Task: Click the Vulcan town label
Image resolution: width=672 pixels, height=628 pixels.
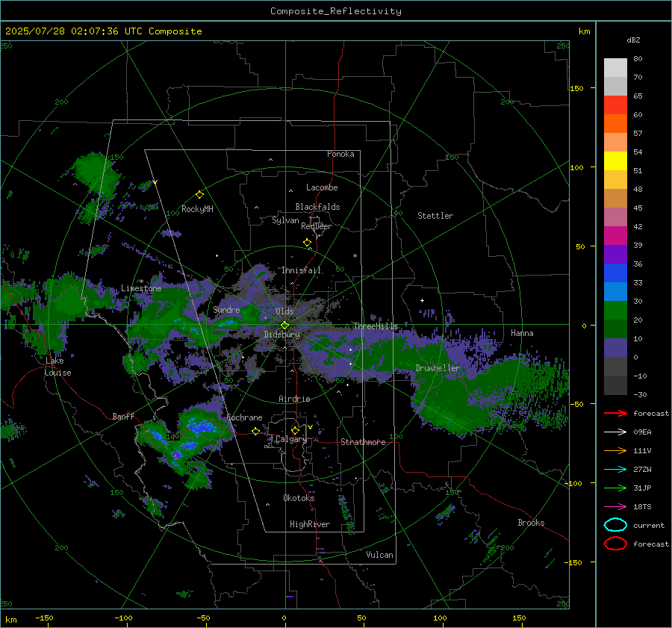Action: (379, 555)
